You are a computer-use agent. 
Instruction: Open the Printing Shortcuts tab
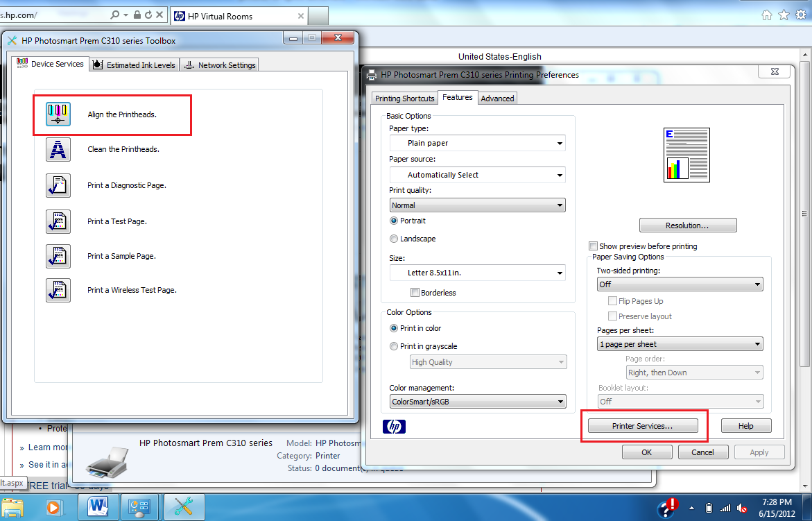[405, 99]
